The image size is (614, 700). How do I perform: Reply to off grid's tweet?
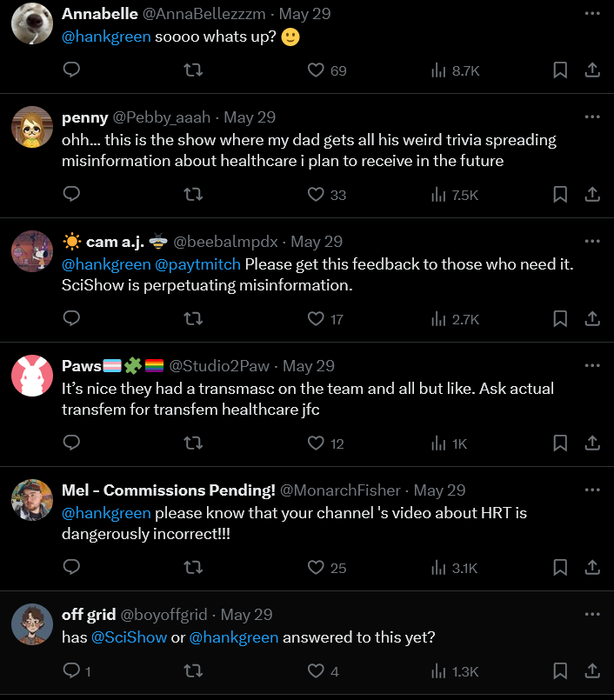(x=72, y=671)
